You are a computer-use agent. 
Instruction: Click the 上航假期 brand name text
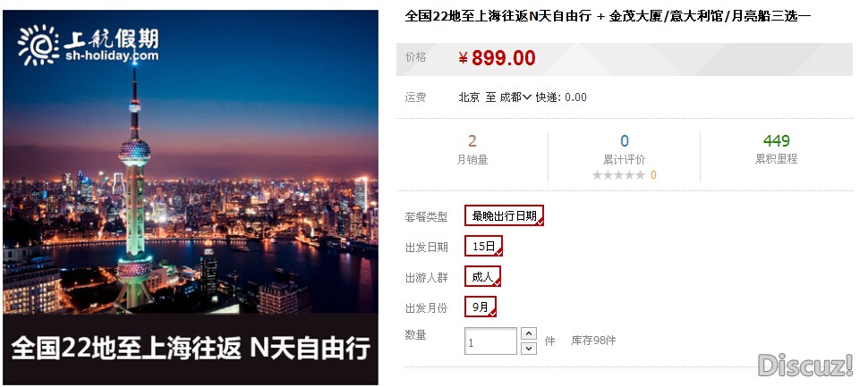111,38
